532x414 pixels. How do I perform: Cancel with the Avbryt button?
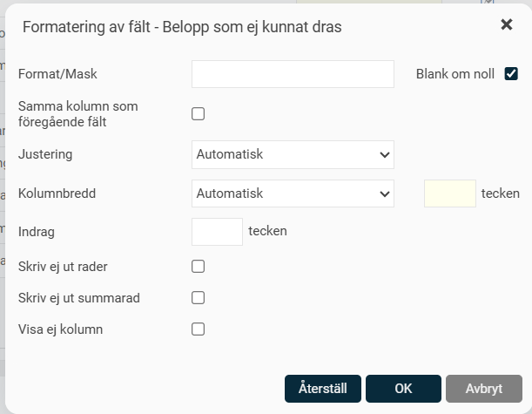pyautogui.click(x=483, y=389)
